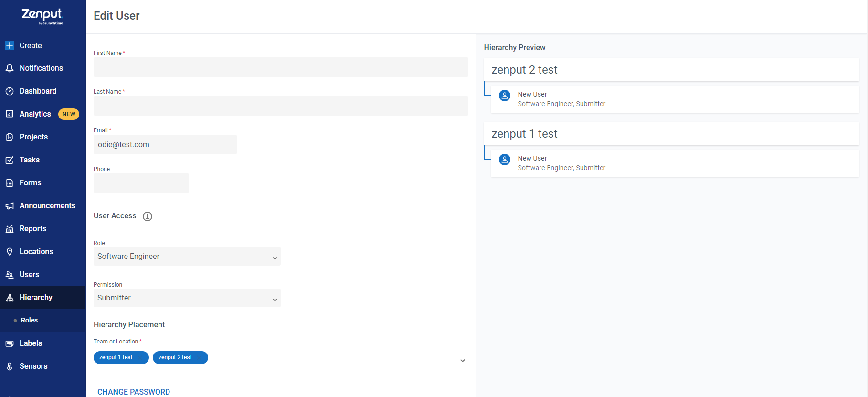
Task: Select Hierarchy menu item
Action: tap(43, 298)
